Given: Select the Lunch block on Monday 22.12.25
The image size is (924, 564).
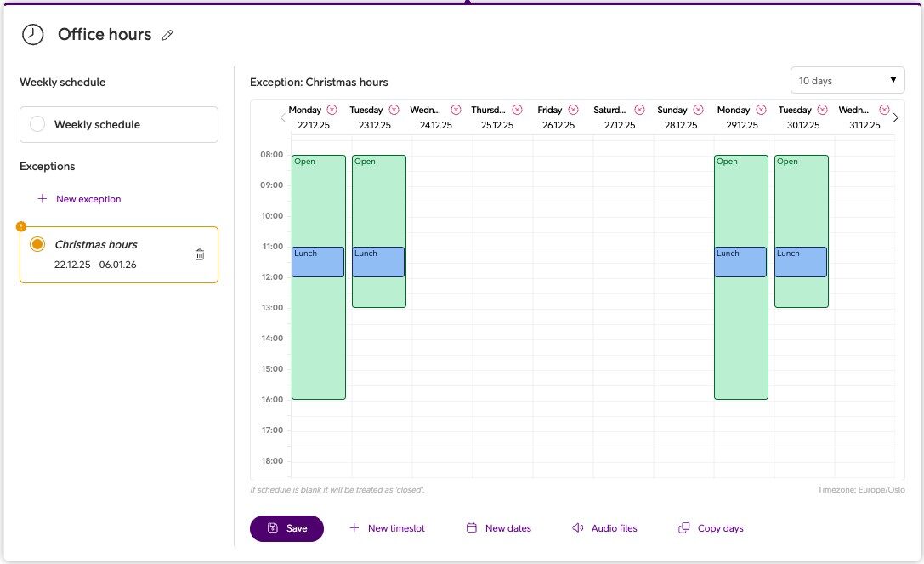Looking at the screenshot, I should point(318,263).
